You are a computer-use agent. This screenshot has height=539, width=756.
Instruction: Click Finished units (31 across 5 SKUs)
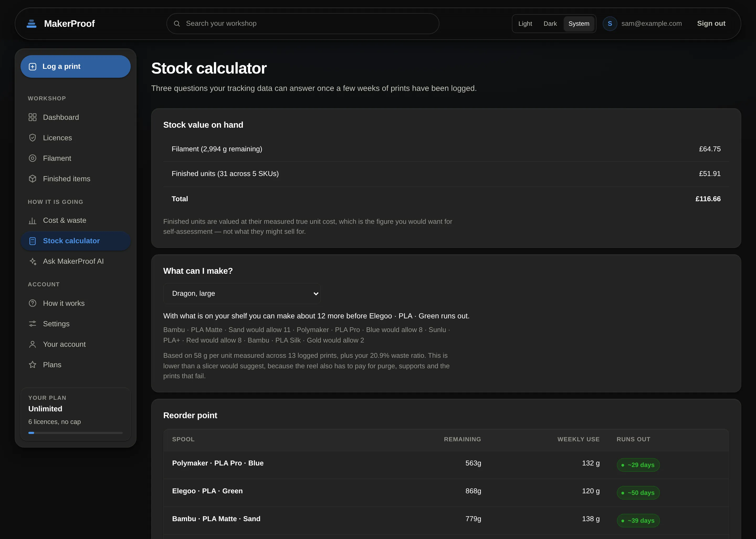point(225,174)
